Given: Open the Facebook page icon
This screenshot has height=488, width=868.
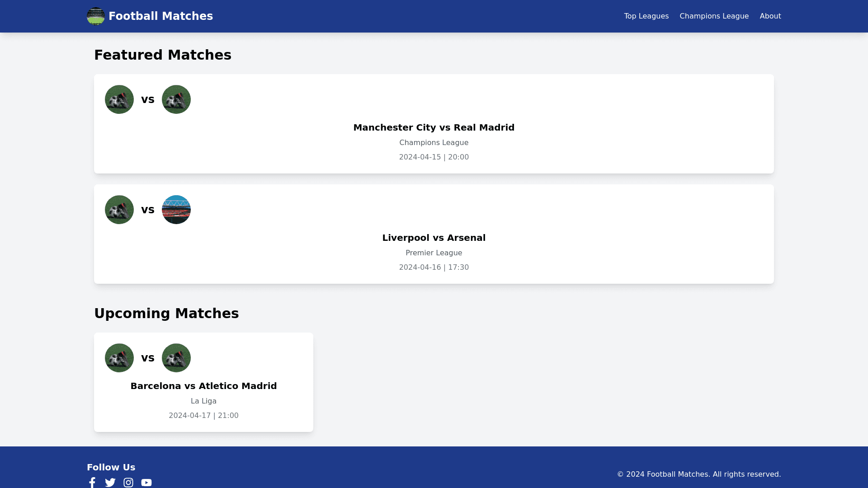Looking at the screenshot, I should [92, 483].
